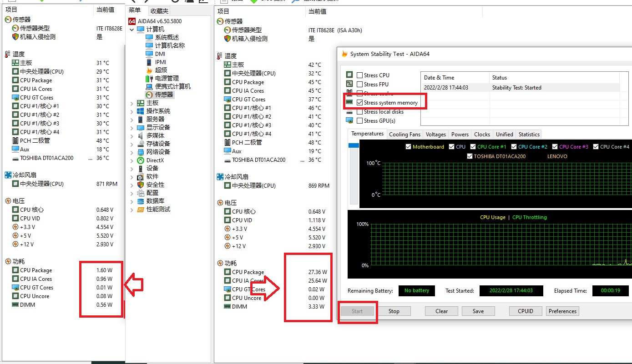Collapse the 计算机 tree node
632x364 pixels.
point(132,30)
